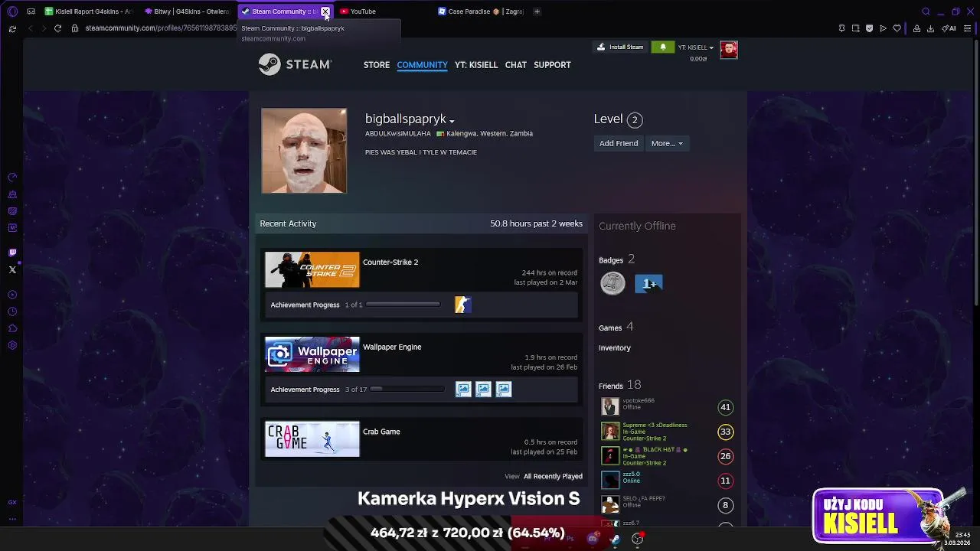Open the Opera menu logo at the top left
This screenshot has width=980, height=551.
12,11
